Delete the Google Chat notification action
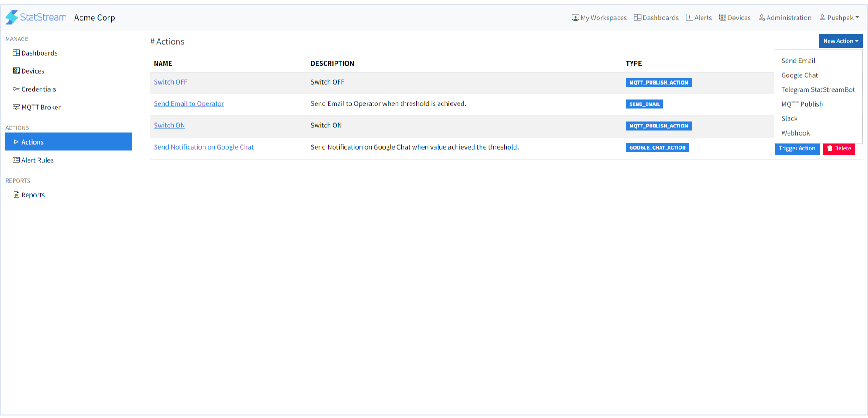The width and height of the screenshot is (868, 418). pyautogui.click(x=839, y=148)
